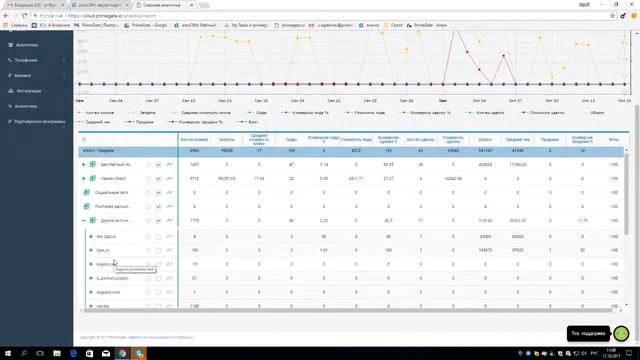Expand the Бесплатный row with plus sign
Image resolution: width=640 pixels, height=360 pixels.
(x=83, y=164)
